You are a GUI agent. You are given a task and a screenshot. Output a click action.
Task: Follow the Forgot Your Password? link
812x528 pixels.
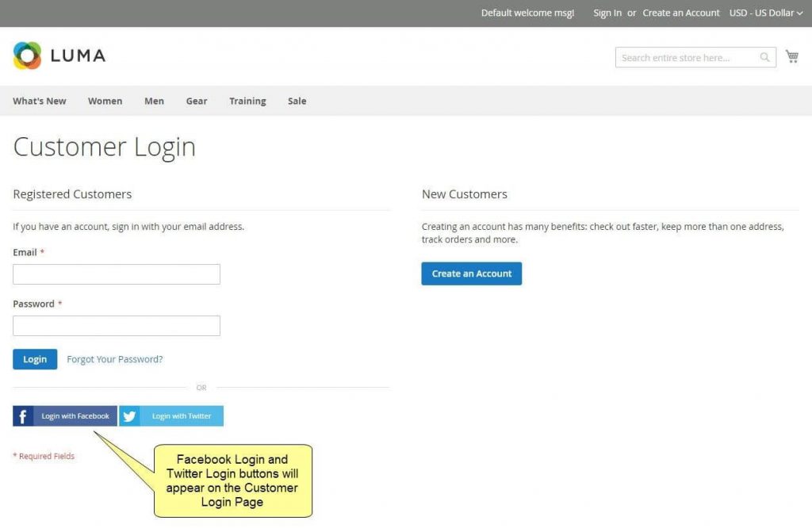[x=114, y=359]
